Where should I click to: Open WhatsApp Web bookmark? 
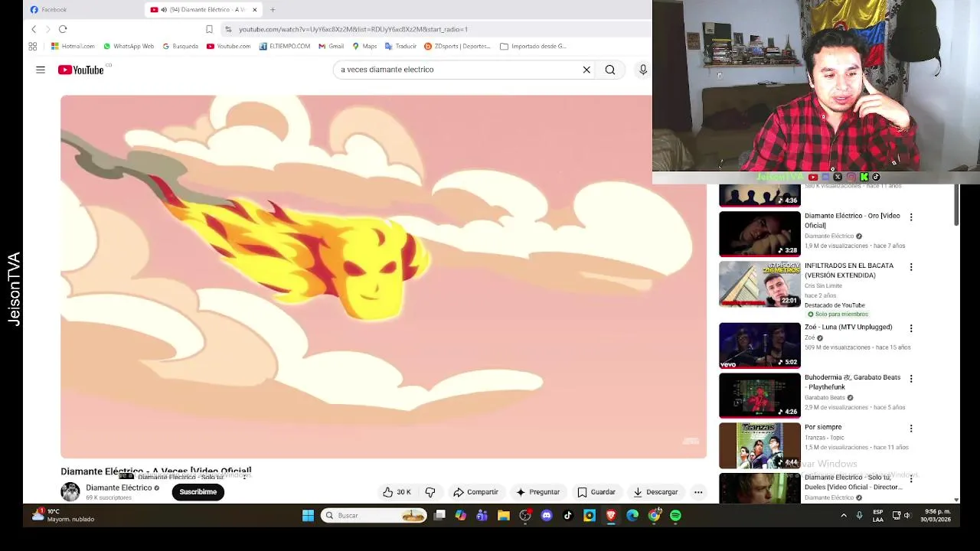pyautogui.click(x=129, y=46)
